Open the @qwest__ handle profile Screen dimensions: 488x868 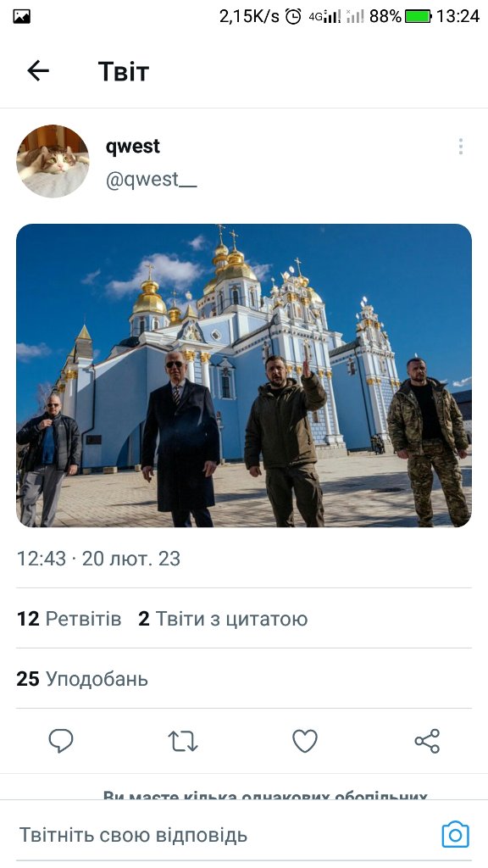(x=151, y=180)
